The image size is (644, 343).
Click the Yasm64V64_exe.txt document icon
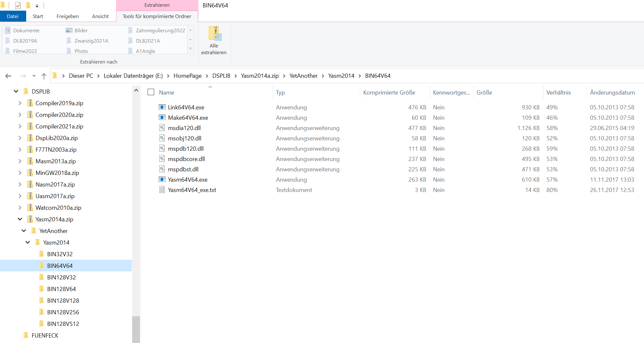pos(162,190)
